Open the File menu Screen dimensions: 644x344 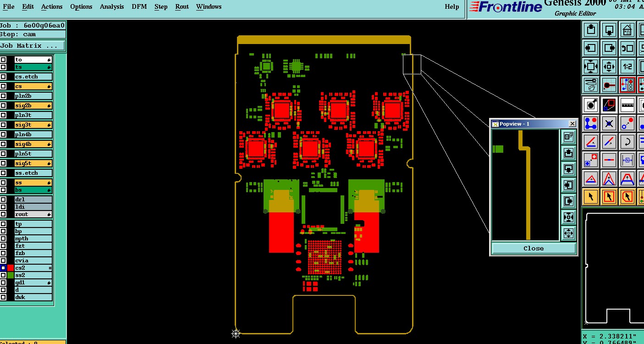point(8,7)
